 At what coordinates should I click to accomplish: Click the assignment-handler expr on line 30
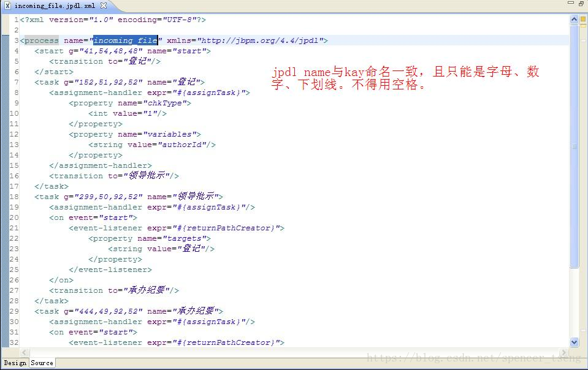click(x=152, y=322)
